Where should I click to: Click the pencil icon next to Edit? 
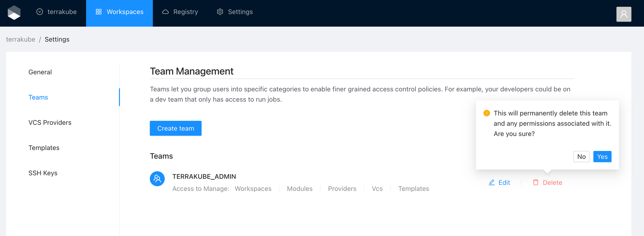491,183
